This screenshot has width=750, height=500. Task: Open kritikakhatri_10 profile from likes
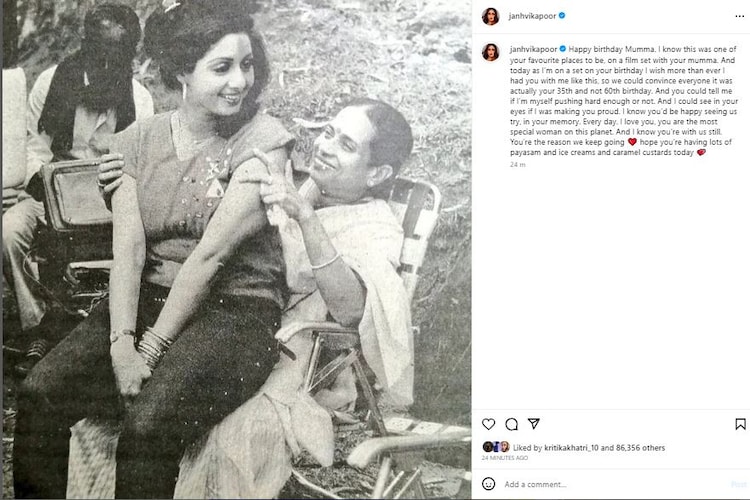(x=571, y=448)
